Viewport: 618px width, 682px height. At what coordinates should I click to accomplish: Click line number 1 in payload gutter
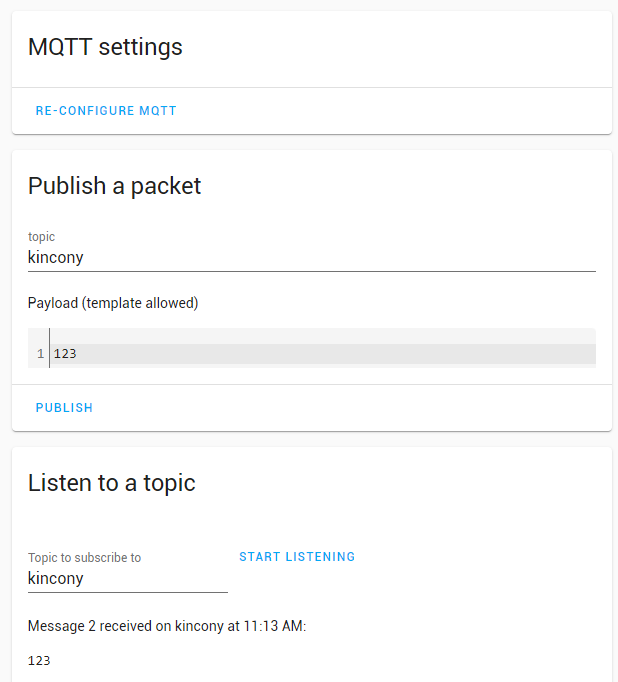point(40,354)
